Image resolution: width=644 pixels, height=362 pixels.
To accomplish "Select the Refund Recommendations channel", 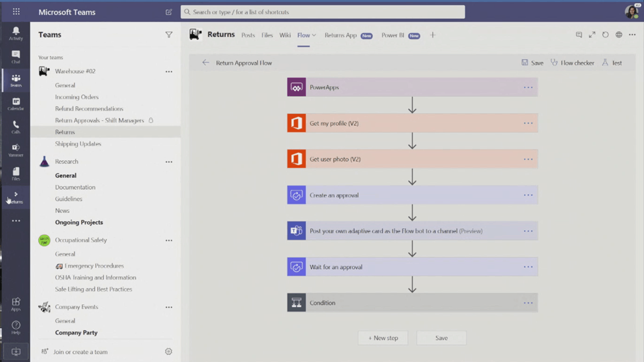I will 89,109.
